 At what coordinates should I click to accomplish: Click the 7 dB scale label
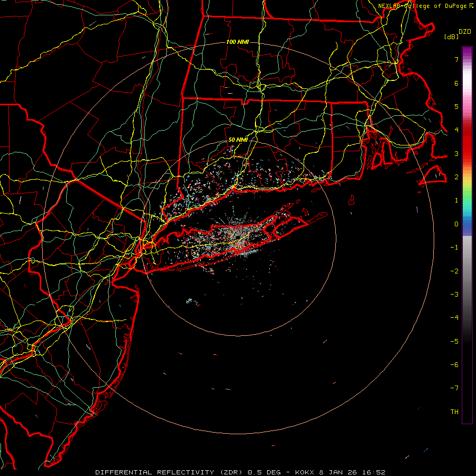pyautogui.click(x=456, y=59)
